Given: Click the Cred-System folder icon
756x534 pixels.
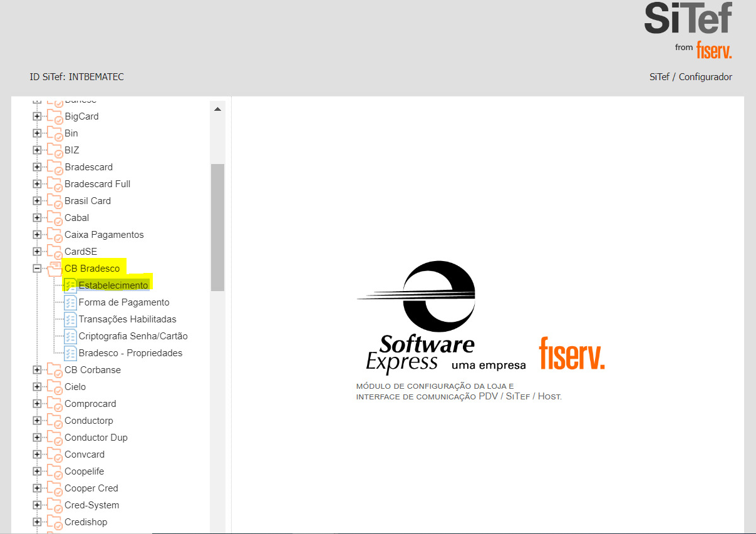Looking at the screenshot, I should [54, 505].
